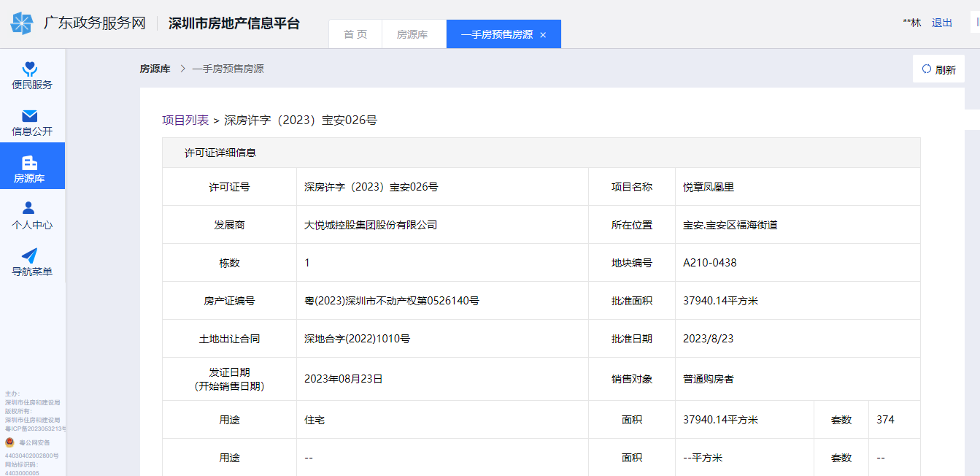The width and height of the screenshot is (980, 476).
Task: Click 房源库 in the breadcrumb
Action: tap(155, 69)
